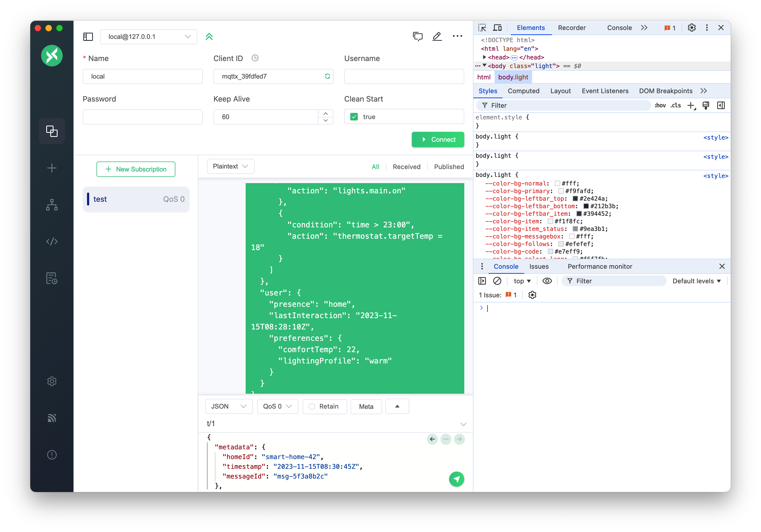The height and width of the screenshot is (532, 761).
Task: Click the refresh Client ID icon
Action: (x=327, y=76)
